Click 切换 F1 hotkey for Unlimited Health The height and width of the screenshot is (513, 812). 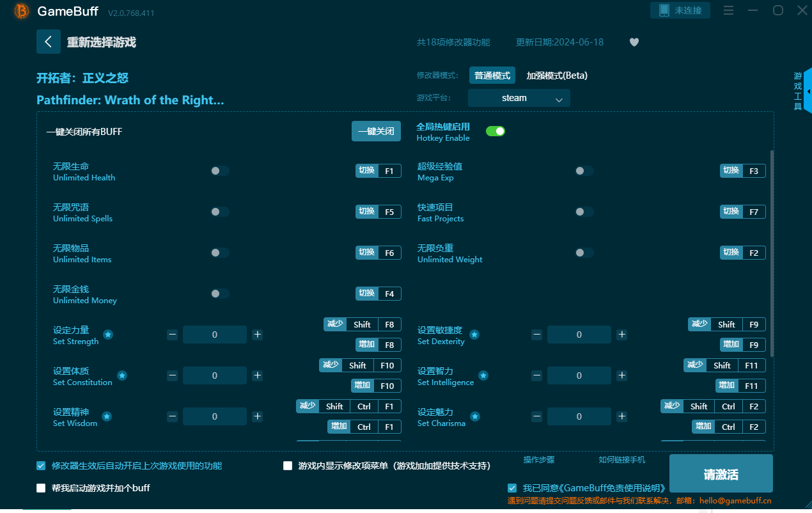coord(379,171)
